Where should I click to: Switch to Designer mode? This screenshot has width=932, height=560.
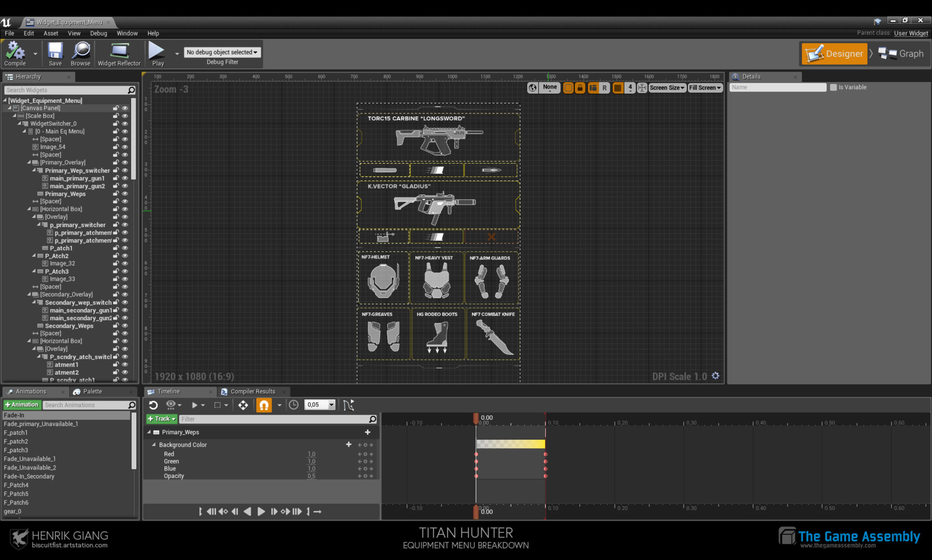tap(834, 54)
